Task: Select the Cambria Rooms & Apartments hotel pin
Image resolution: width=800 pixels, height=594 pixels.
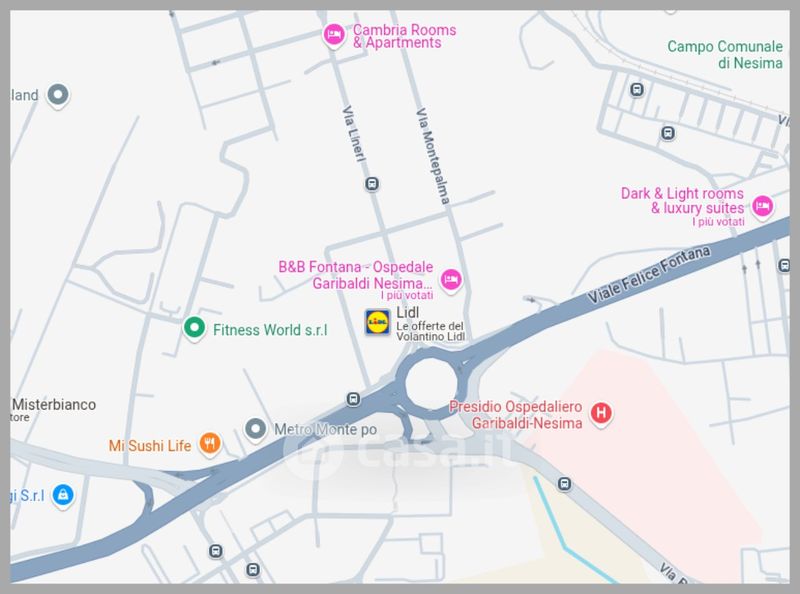Action: click(x=334, y=36)
